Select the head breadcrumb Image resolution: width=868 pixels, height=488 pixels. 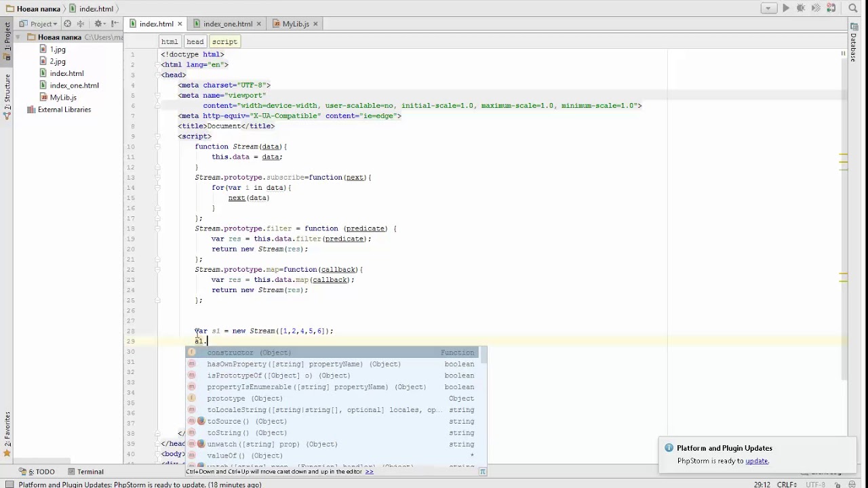point(195,41)
